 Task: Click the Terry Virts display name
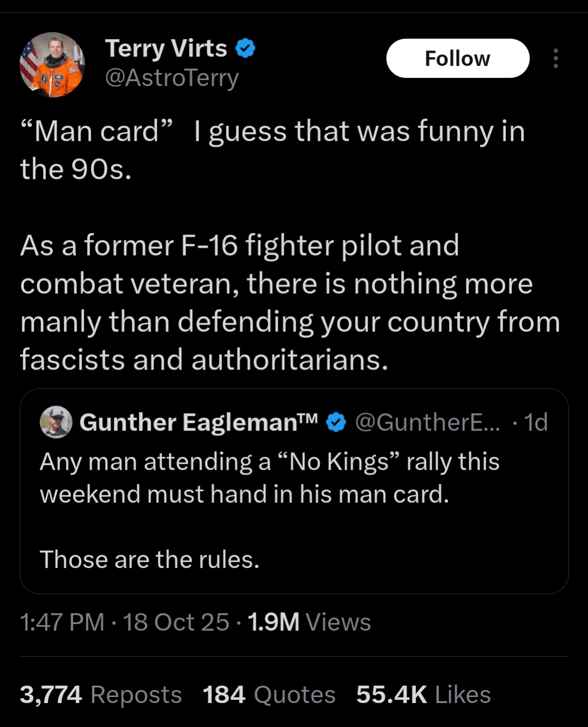coord(166,48)
